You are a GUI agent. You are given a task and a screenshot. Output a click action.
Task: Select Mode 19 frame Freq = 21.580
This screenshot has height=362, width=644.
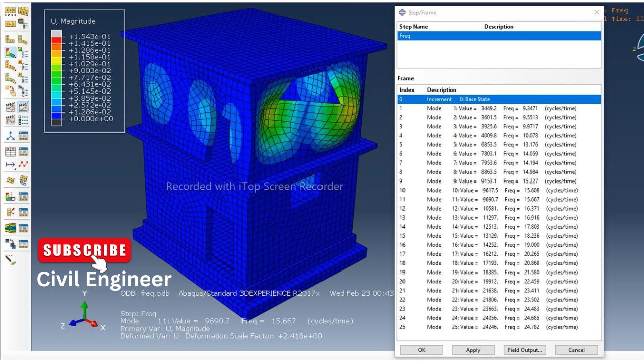pos(499,272)
